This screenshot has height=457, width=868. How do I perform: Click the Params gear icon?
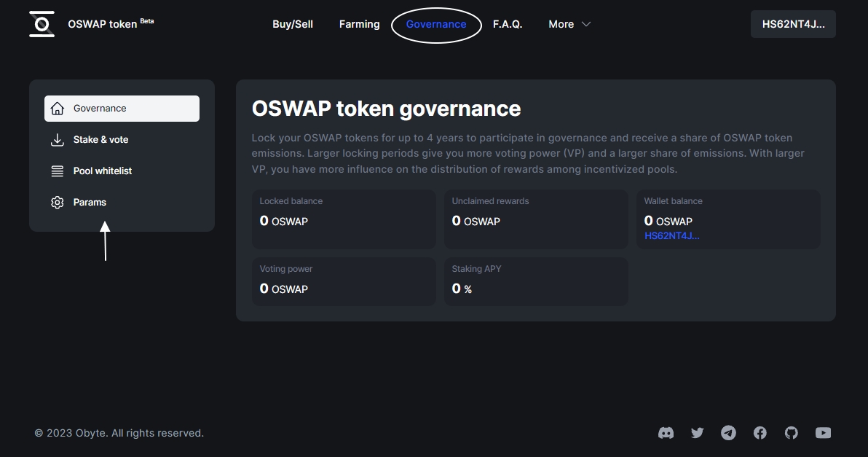point(58,203)
